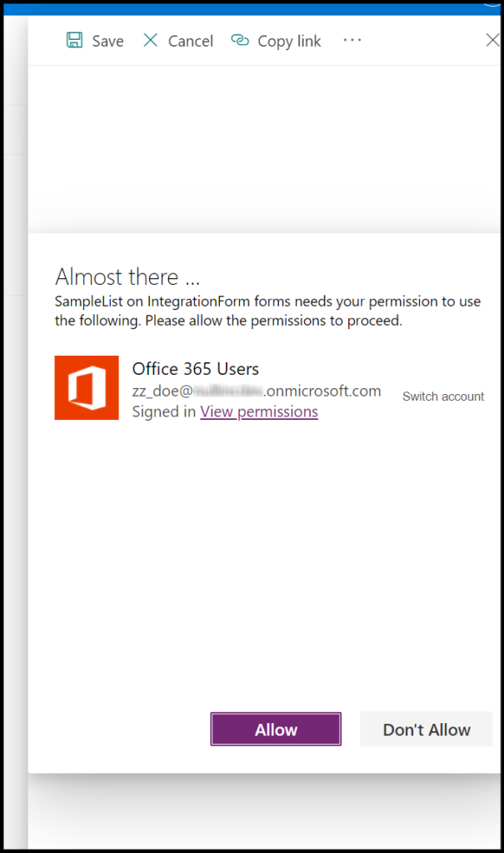Click the Almost there heading
Screen dimensions: 504x853
pos(127,277)
